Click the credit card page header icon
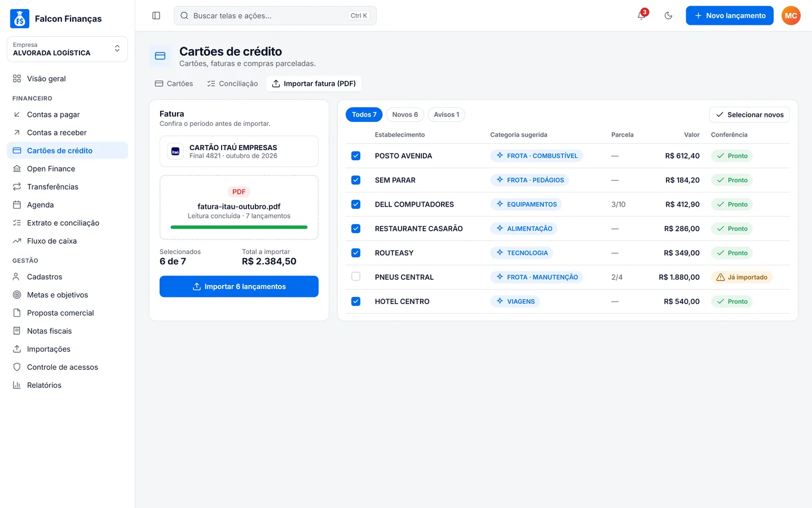 160,56
